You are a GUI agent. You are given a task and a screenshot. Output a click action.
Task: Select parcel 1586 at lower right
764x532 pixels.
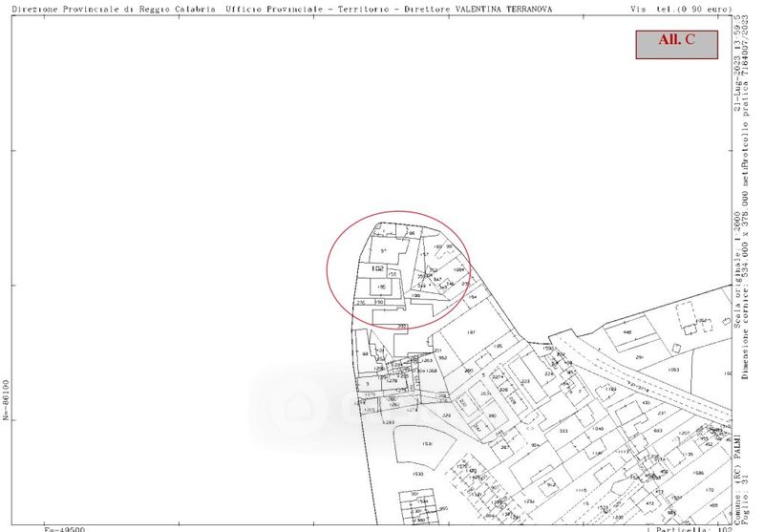coord(698,473)
